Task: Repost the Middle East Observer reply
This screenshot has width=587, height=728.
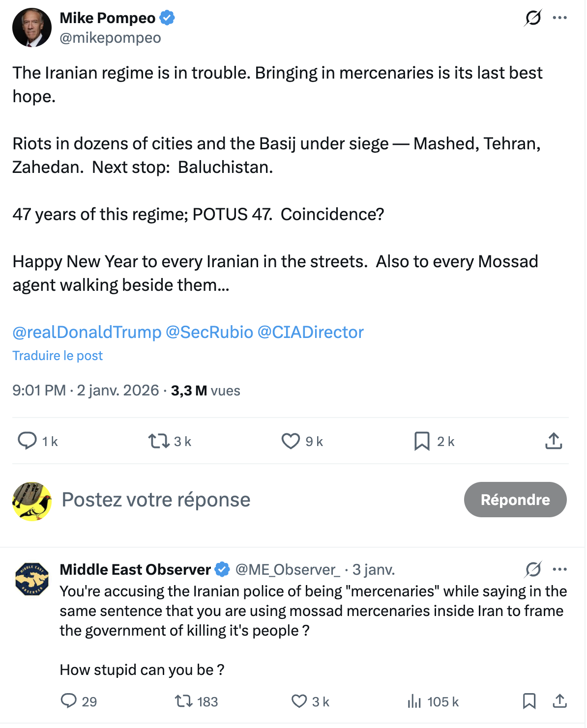Action: pyautogui.click(x=184, y=701)
